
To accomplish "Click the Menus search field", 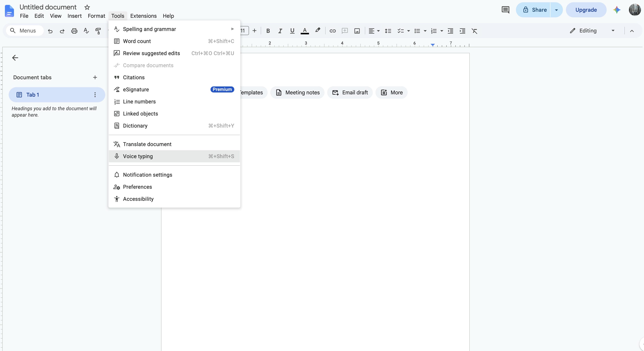I will [25, 31].
